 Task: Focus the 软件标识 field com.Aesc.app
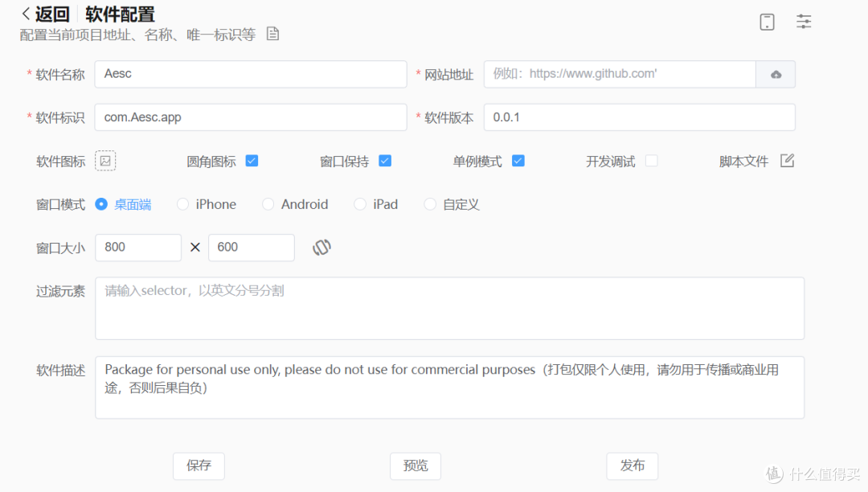251,117
